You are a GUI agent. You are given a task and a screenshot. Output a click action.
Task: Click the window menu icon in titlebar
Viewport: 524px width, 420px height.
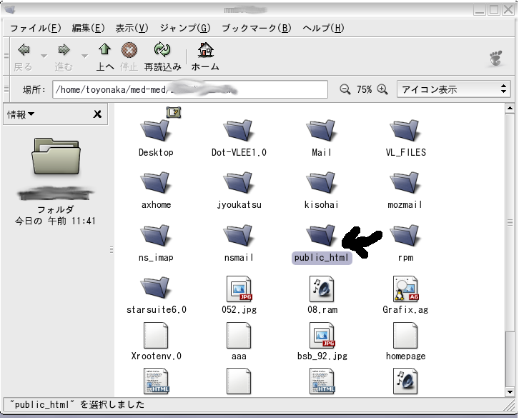coord(10,9)
